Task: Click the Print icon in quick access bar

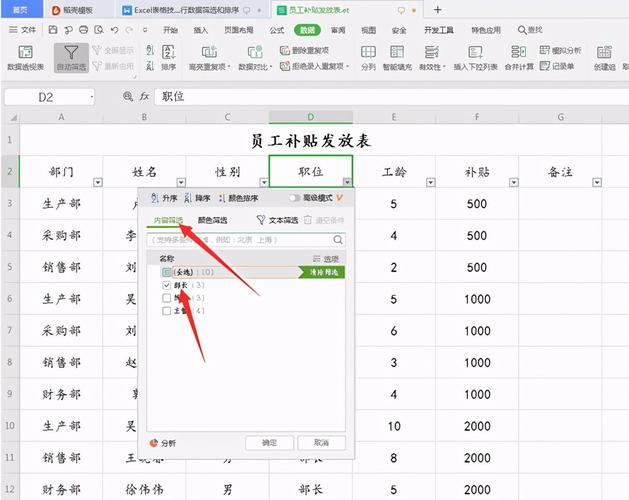Action: 83,30
